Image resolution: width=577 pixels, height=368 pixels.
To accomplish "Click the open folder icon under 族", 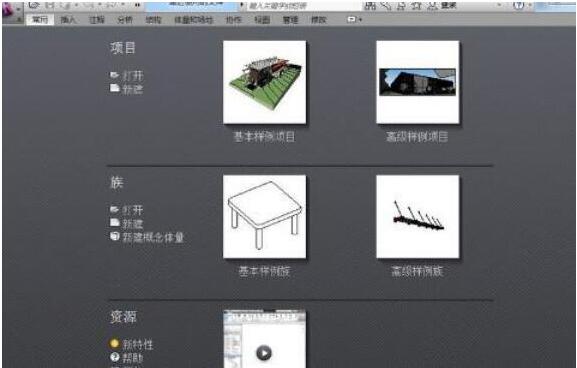I will tap(114, 209).
